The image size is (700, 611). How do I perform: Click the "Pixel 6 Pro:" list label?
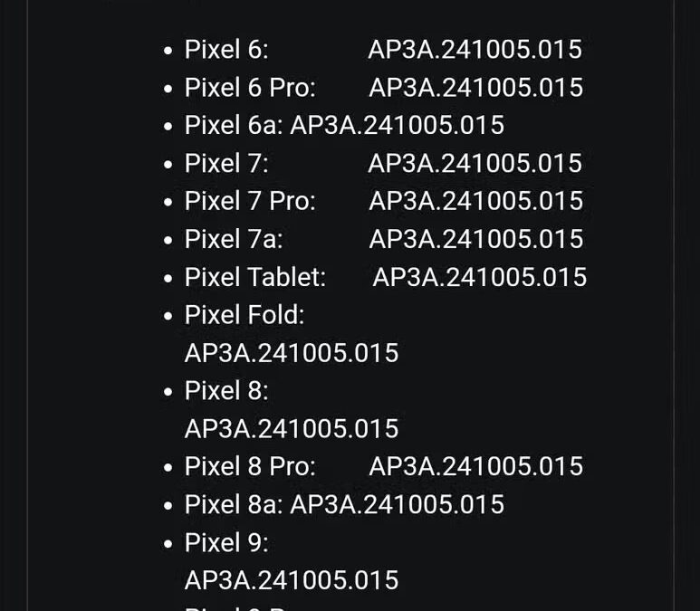click(x=250, y=88)
